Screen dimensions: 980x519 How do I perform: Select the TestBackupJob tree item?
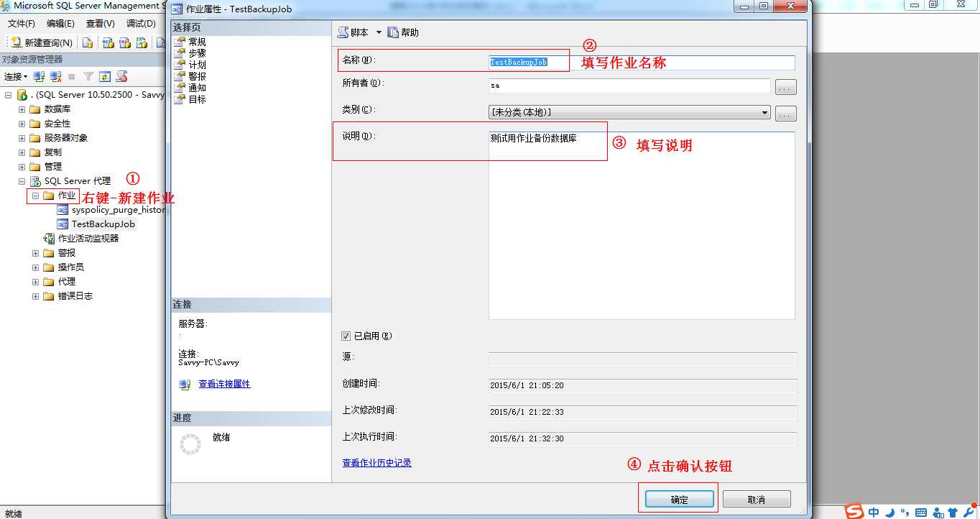pyautogui.click(x=103, y=224)
